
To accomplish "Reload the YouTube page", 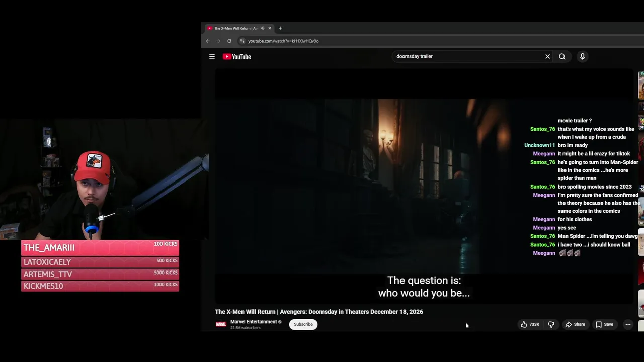I will click(229, 41).
